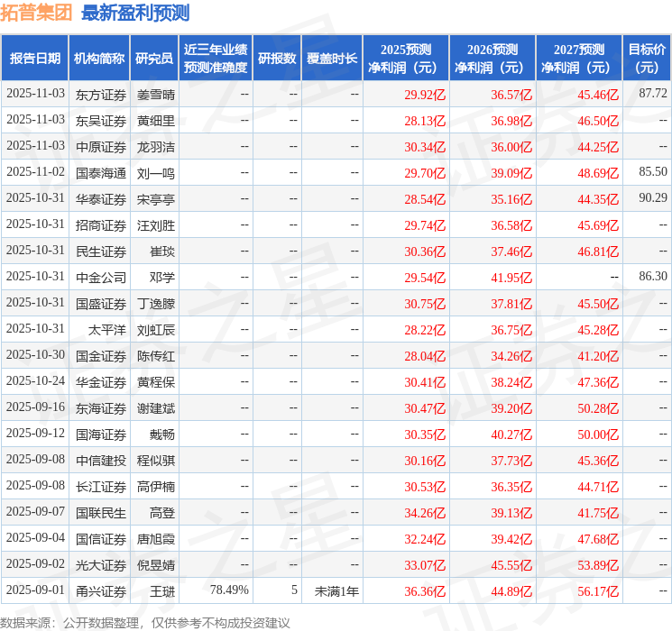Select the 甬兴证券 institution cell
Screen dimensions: 672x631
click(x=101, y=591)
